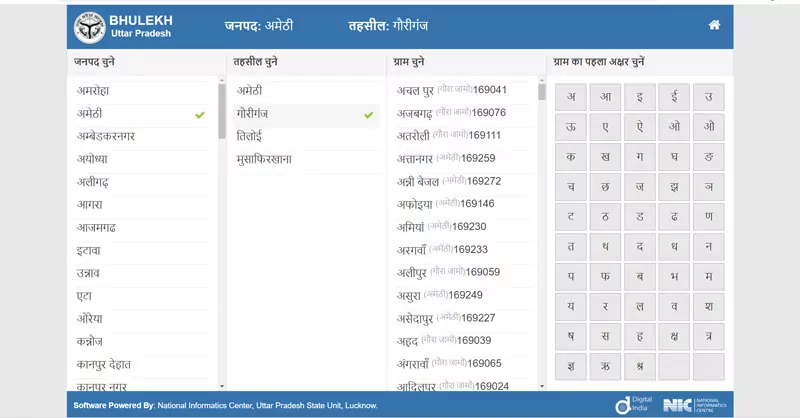This screenshot has width=800, height=418.
Task: Select letter इ in the alphabet grid
Action: (x=640, y=97)
